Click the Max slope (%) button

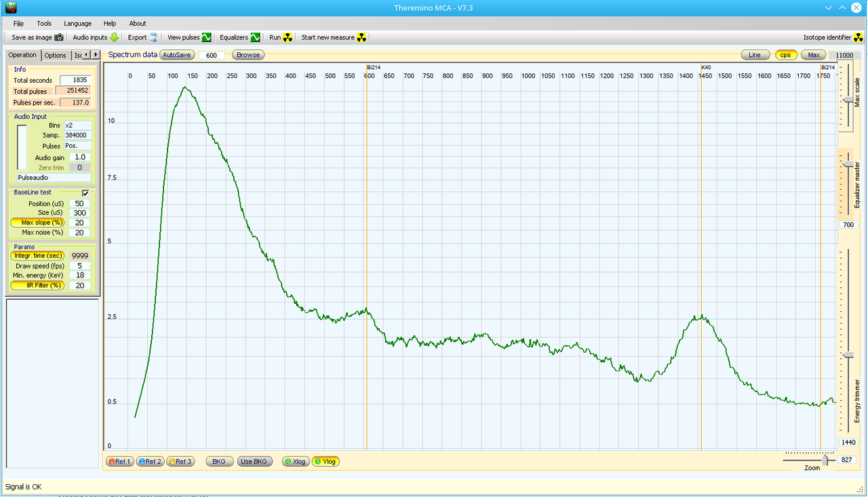pos(37,222)
